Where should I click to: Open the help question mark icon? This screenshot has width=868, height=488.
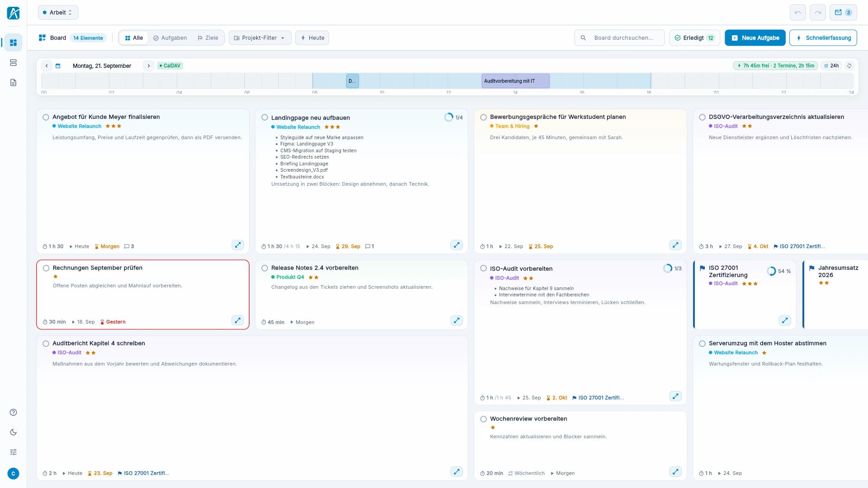(x=13, y=412)
